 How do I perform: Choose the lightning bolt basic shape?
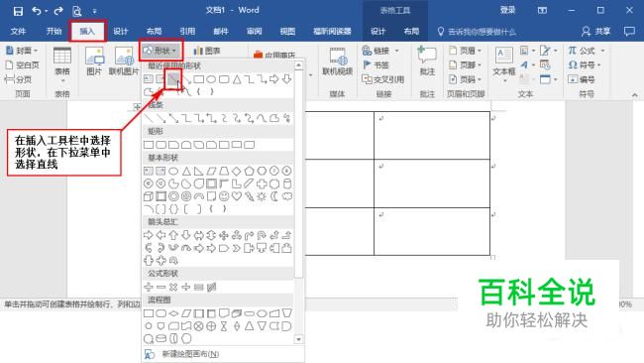[249, 196]
